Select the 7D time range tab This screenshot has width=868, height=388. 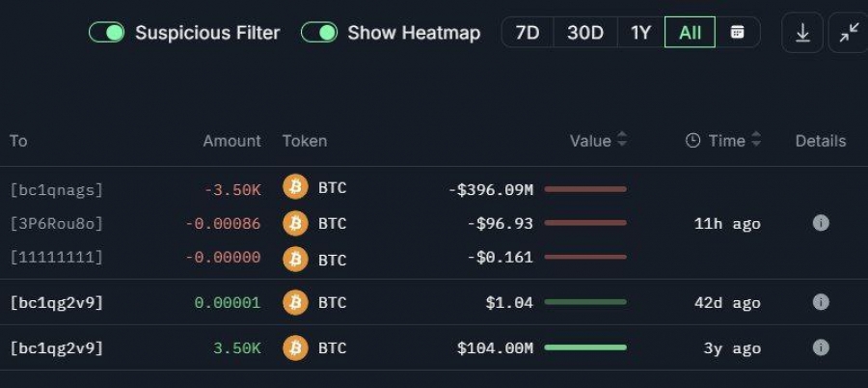click(528, 33)
